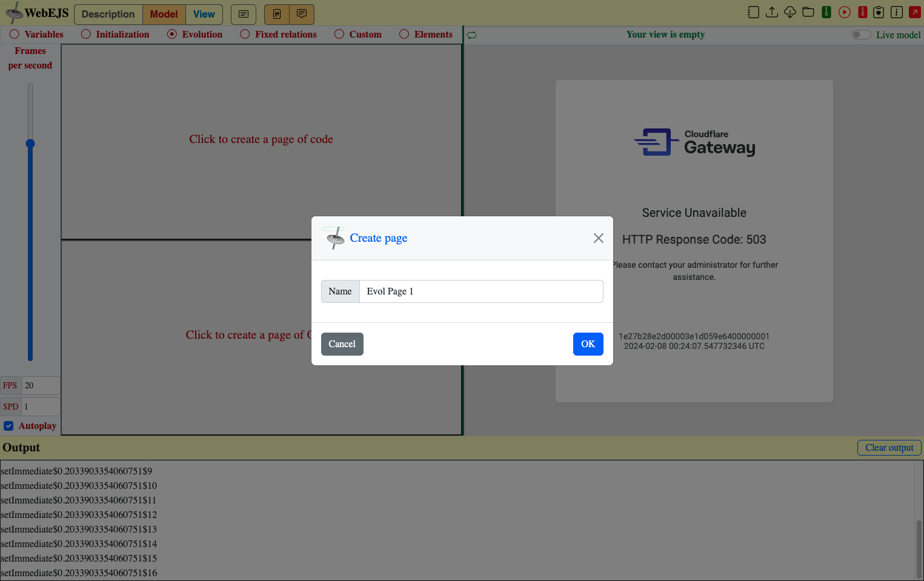Click the refresh view icon

point(472,35)
